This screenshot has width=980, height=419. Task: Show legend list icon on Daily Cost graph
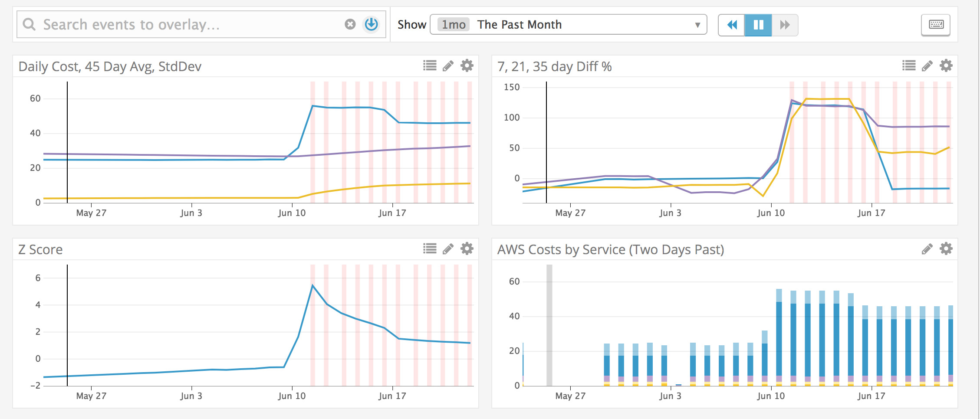[x=430, y=66]
